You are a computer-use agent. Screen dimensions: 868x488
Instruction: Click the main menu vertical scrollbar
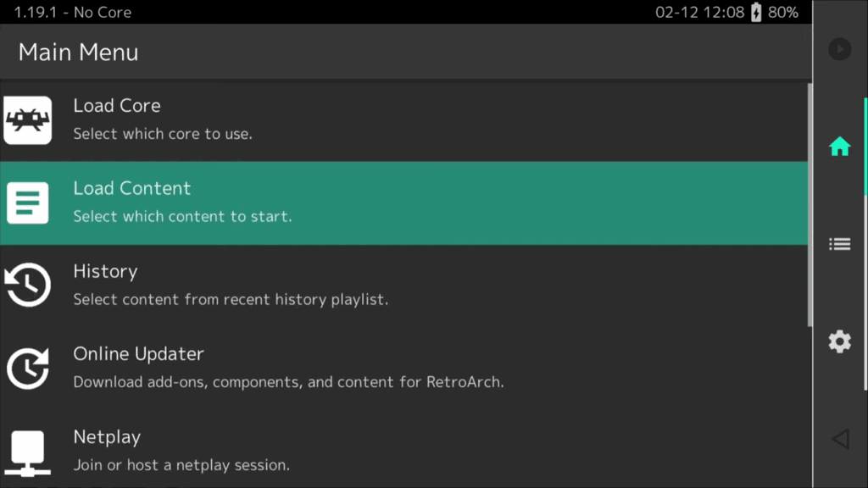pyautogui.click(x=810, y=203)
